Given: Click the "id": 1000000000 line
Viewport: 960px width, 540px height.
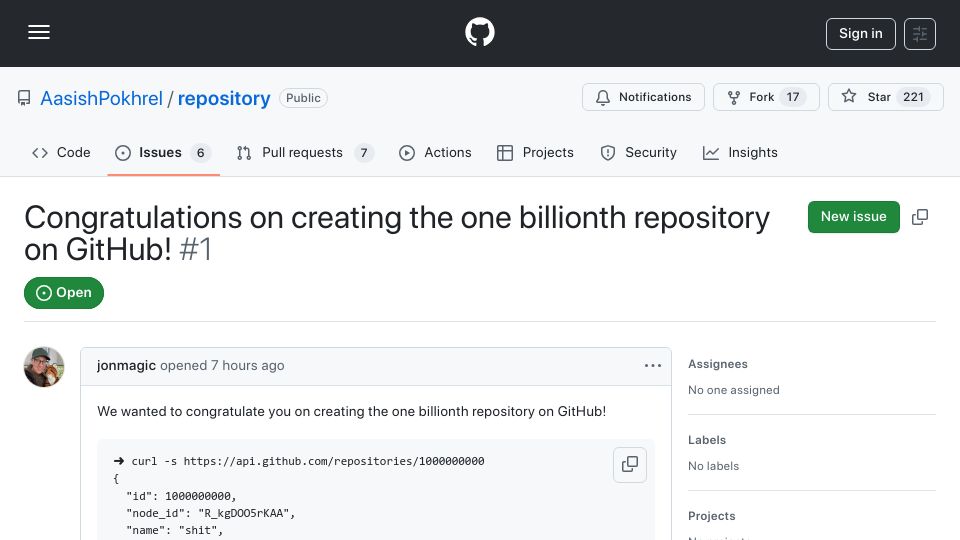Looking at the screenshot, I should (x=181, y=496).
